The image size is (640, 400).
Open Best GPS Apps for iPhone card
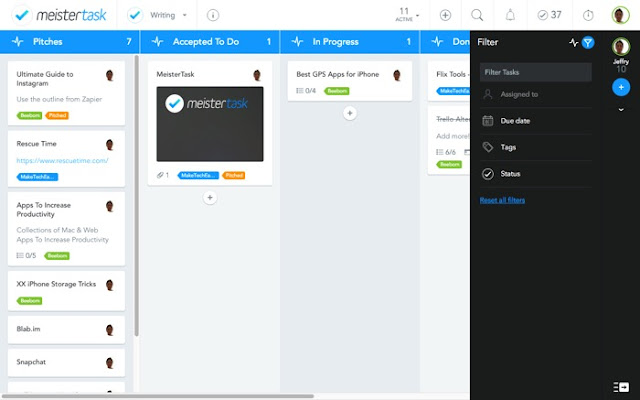[350, 81]
